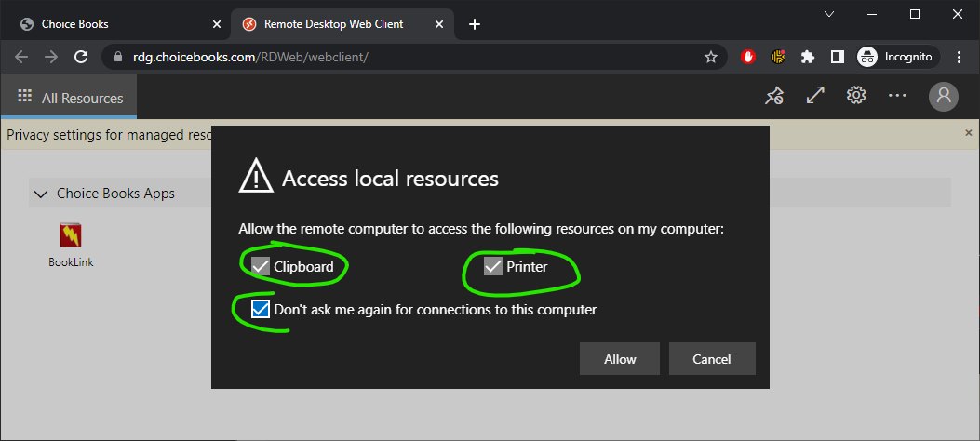This screenshot has width=980, height=441.
Task: Click the unpin taskbar icon
Action: coord(774,96)
